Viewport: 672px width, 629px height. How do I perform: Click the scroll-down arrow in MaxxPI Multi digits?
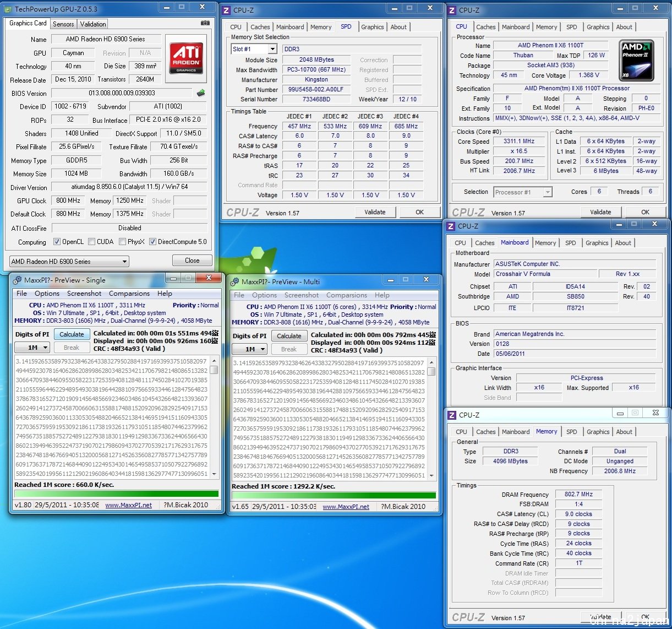pyautogui.click(x=431, y=475)
